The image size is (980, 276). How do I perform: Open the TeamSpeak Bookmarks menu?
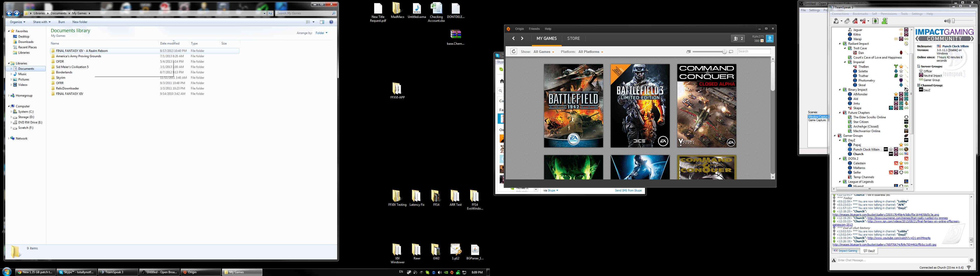pyautogui.click(x=860, y=14)
